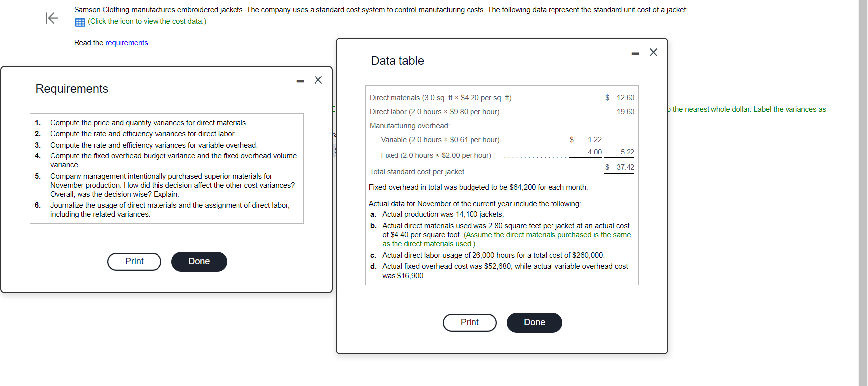Minimize the Data table dialog

pos(635,53)
